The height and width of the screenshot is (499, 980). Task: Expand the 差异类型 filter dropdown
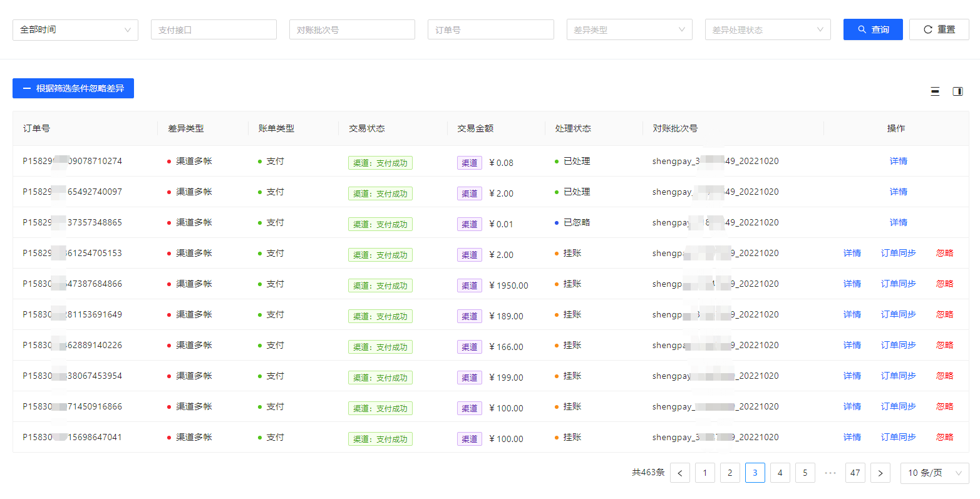[629, 29]
